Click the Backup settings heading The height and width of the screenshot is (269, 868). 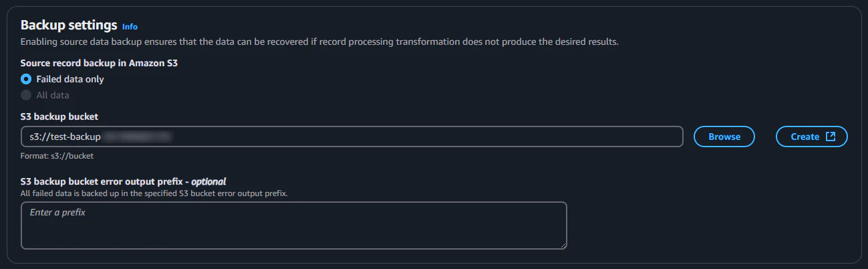(x=69, y=25)
